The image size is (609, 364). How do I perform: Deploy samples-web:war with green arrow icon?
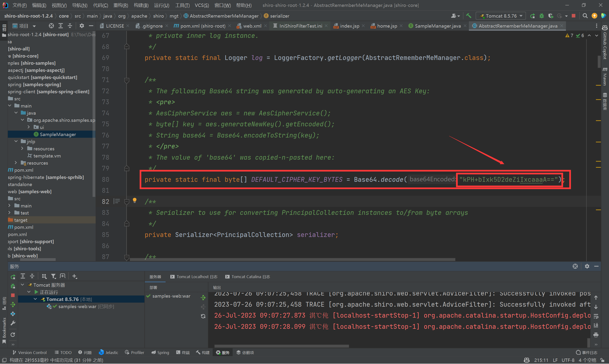pos(203,298)
